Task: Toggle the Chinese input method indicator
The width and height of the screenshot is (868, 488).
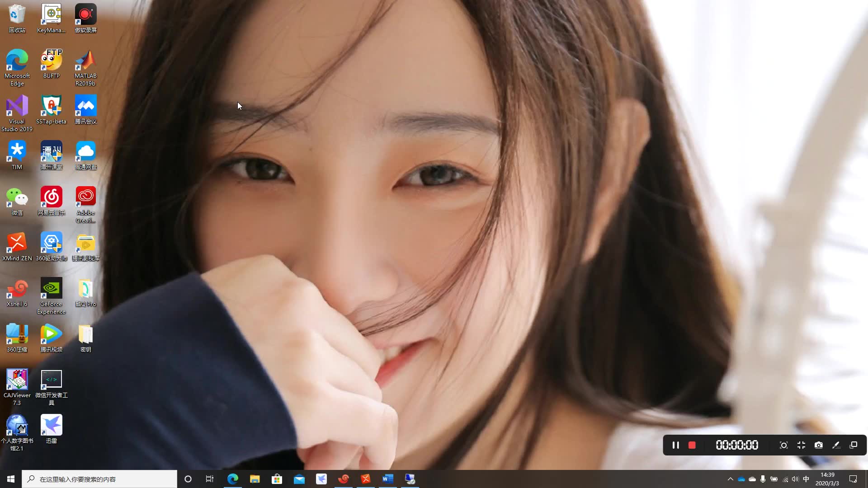Action: pyautogui.click(x=806, y=479)
